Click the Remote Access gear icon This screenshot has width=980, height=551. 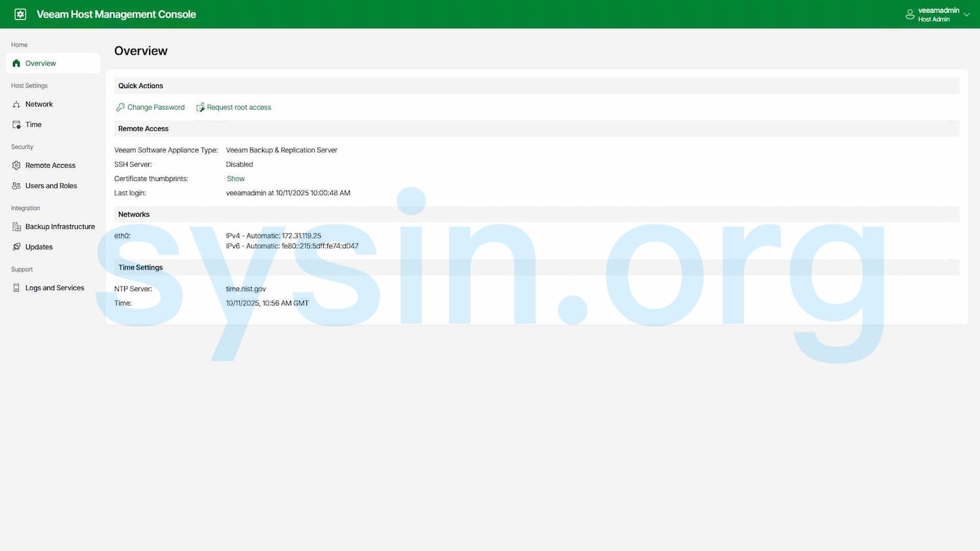(16, 165)
